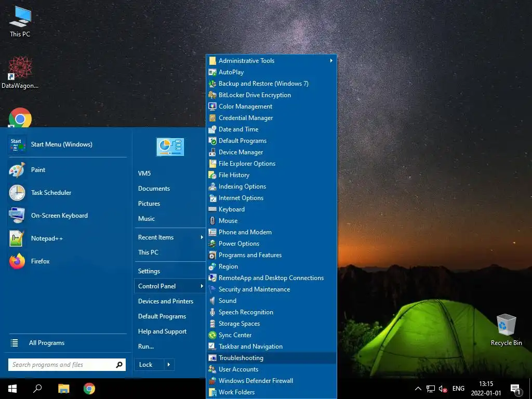Click the search magnifier in search box
Image resolution: width=532 pixels, height=399 pixels.
(119, 365)
